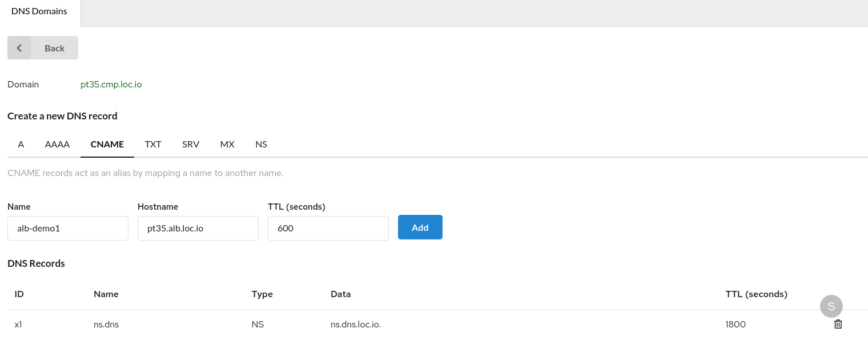Click the Type column header in DNS Records
The height and width of the screenshot is (344, 868).
(x=262, y=294)
